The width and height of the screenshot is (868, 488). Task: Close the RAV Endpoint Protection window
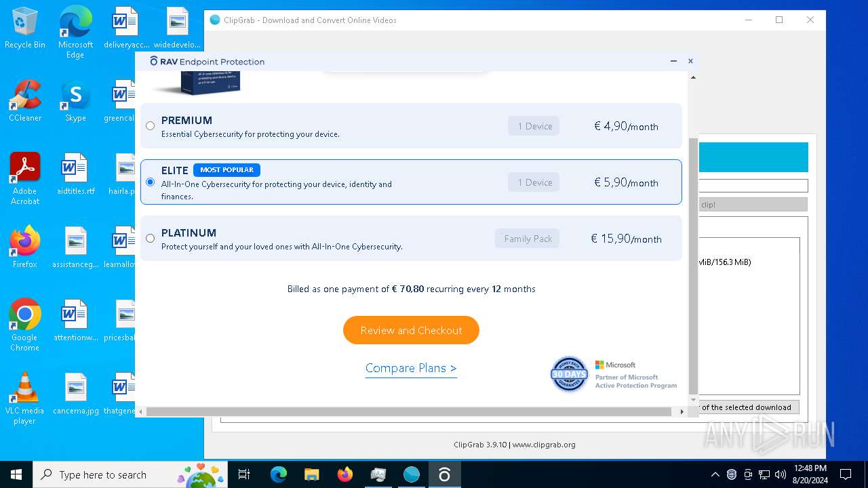690,61
